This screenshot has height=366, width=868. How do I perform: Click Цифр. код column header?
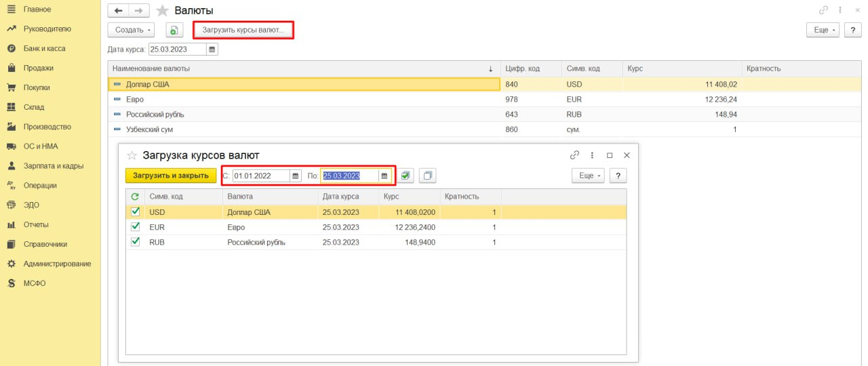[531, 68]
